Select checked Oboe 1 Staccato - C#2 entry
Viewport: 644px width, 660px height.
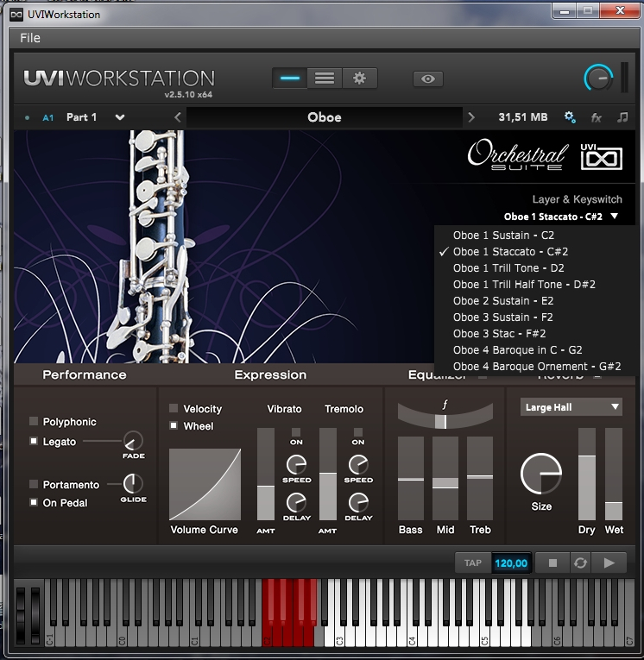coord(535,252)
